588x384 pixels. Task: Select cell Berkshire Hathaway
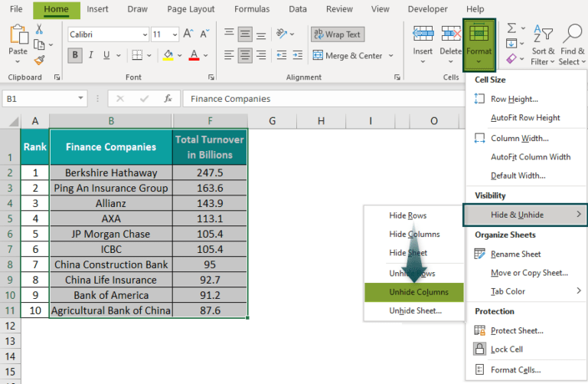111,172
